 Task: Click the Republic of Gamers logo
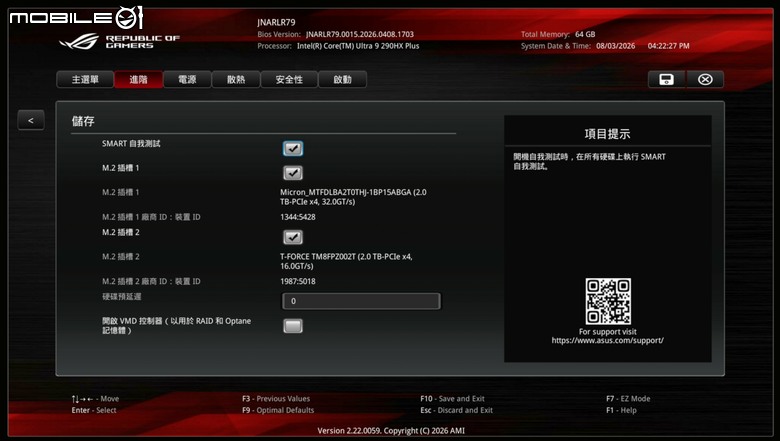(x=119, y=41)
